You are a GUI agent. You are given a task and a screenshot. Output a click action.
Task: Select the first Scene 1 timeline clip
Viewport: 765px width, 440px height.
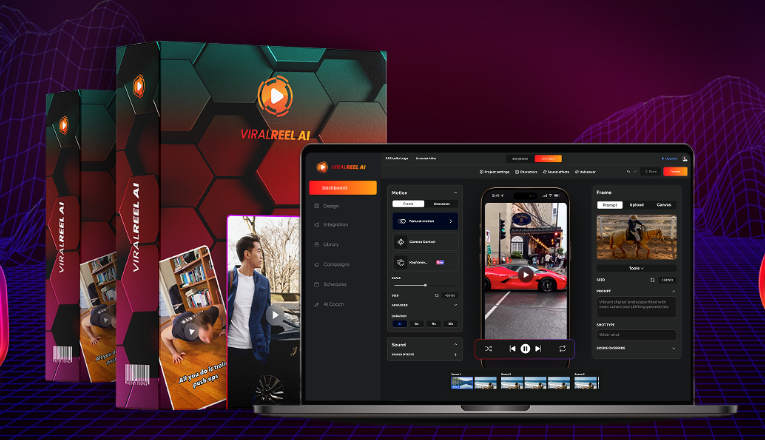pos(462,383)
